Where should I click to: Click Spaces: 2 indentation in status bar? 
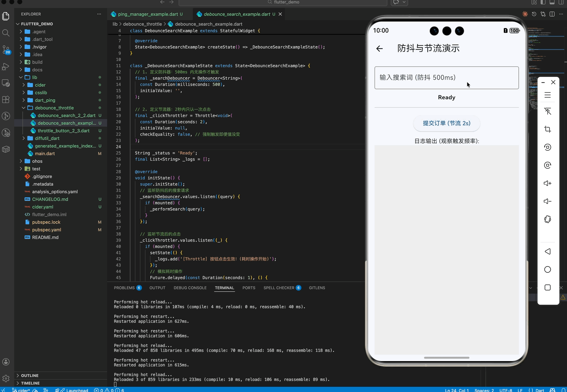(484, 390)
